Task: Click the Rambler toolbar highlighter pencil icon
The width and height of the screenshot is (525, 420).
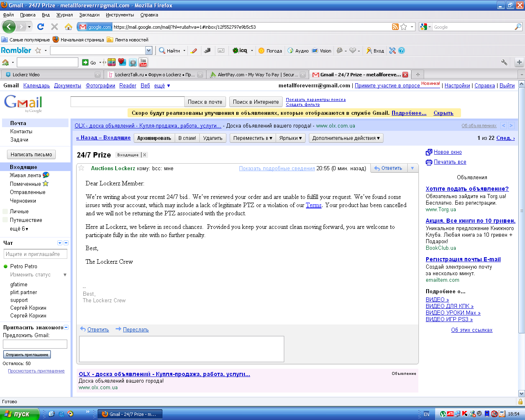Action: pos(194,50)
